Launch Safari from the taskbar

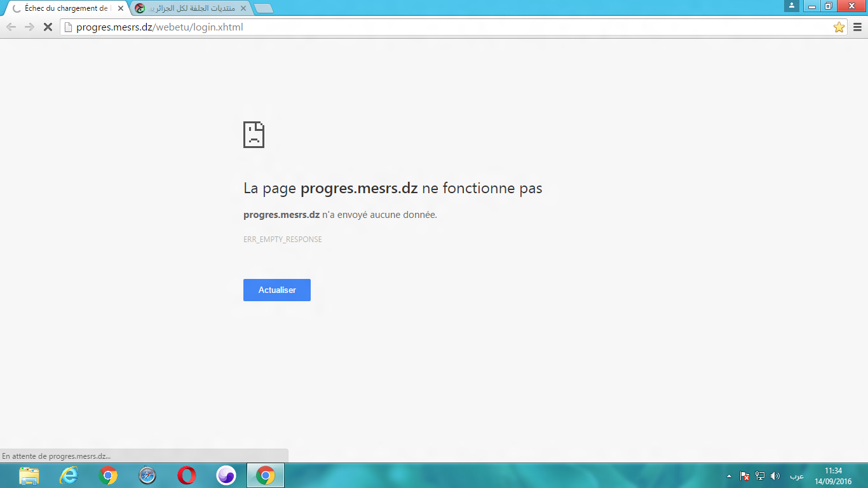(147, 475)
